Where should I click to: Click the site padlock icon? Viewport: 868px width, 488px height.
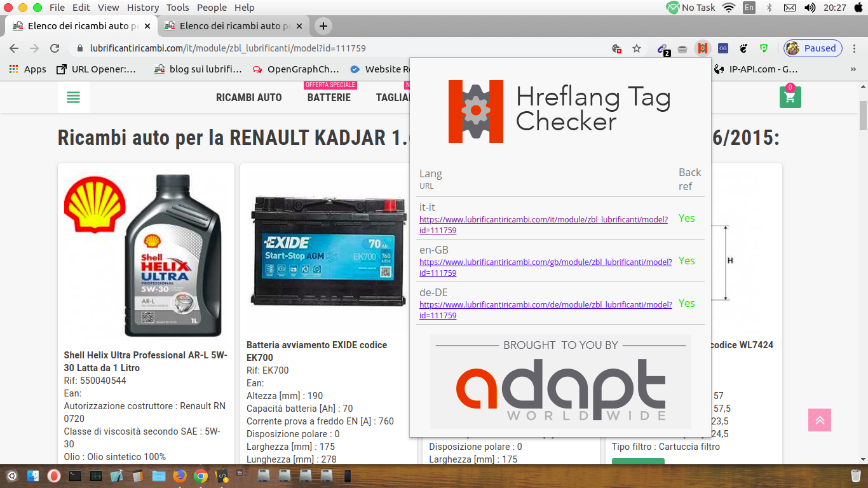pos(80,48)
